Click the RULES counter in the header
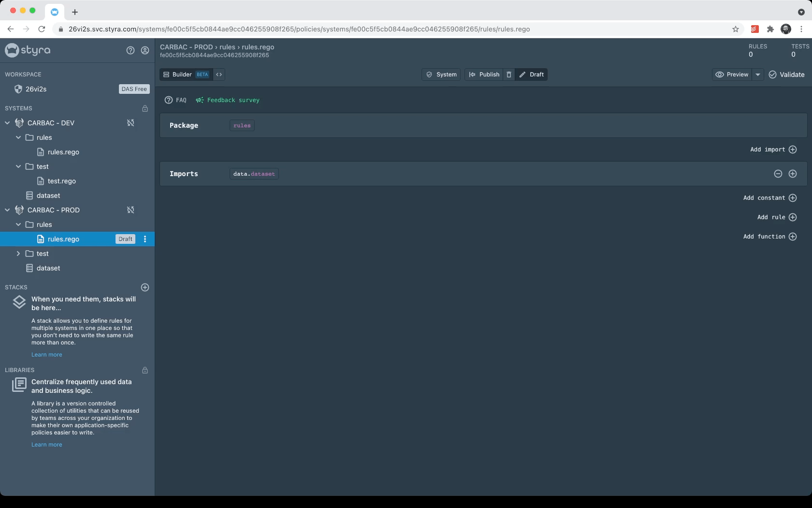The height and width of the screenshot is (508, 812). click(758, 50)
